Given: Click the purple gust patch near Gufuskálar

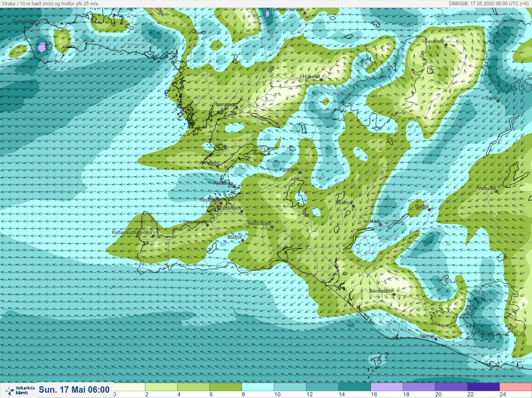Looking at the screenshot, I should [41, 47].
